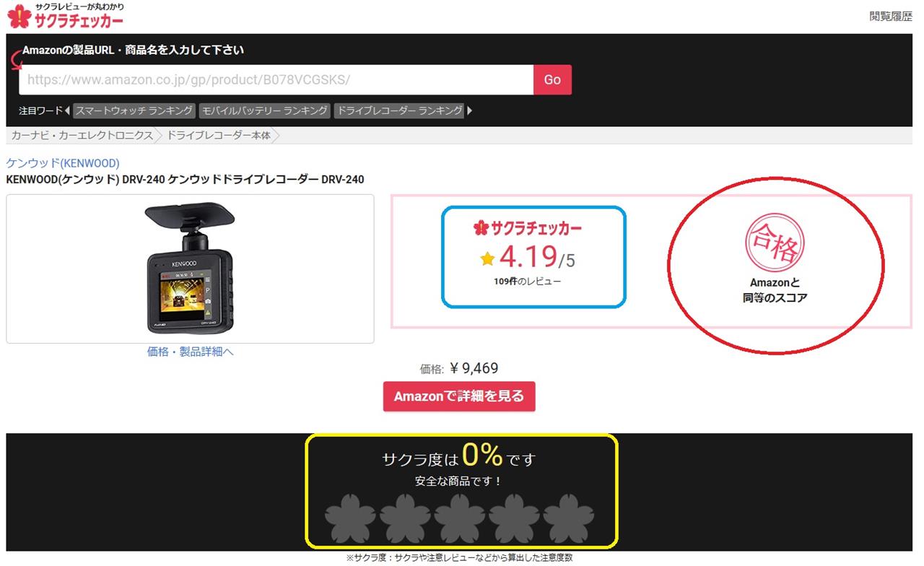Open ドライブレコーダー本体 breadcrumb
This screenshot has height=566, width=924.
(219, 135)
